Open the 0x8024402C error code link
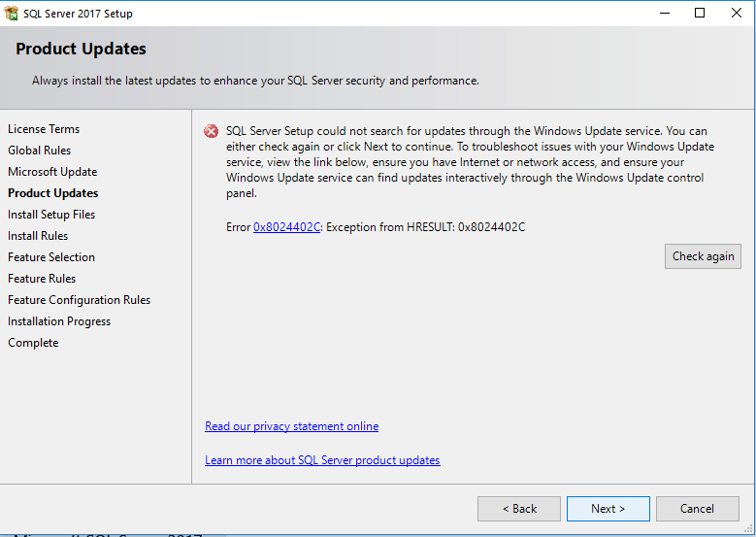756x537 pixels. 286,227
